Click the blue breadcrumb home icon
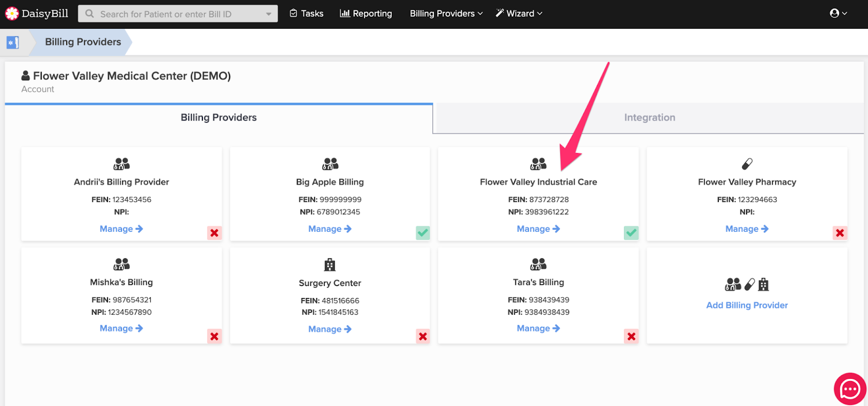Image resolution: width=868 pixels, height=406 pixels. [x=12, y=42]
